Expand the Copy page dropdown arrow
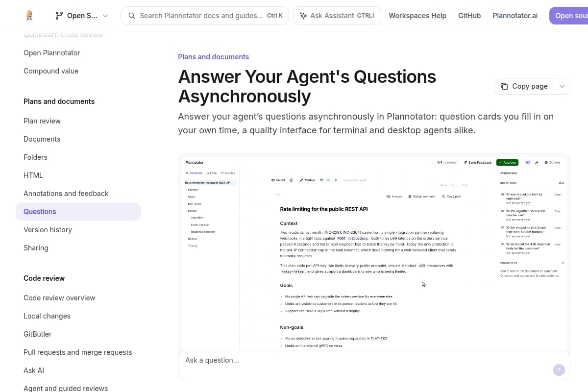588x392 pixels. pos(562,86)
